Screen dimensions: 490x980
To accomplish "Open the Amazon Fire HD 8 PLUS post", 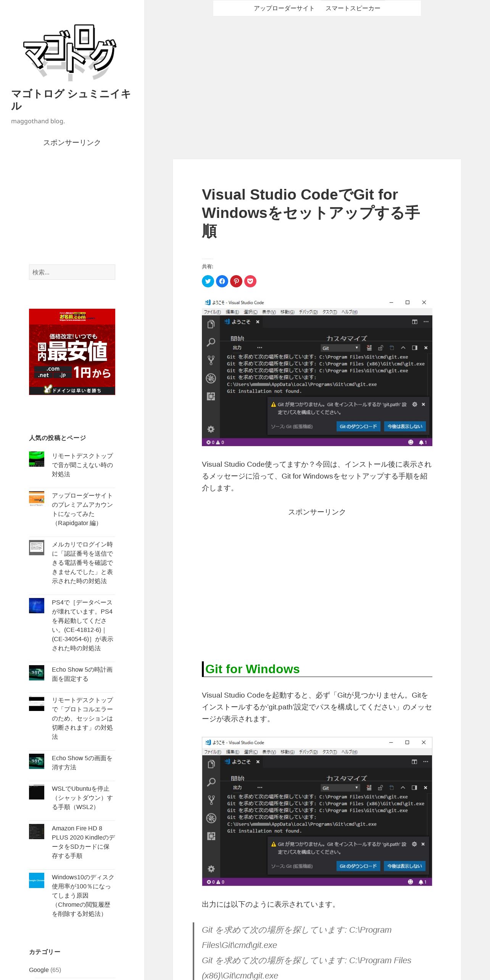I will pos(83,842).
